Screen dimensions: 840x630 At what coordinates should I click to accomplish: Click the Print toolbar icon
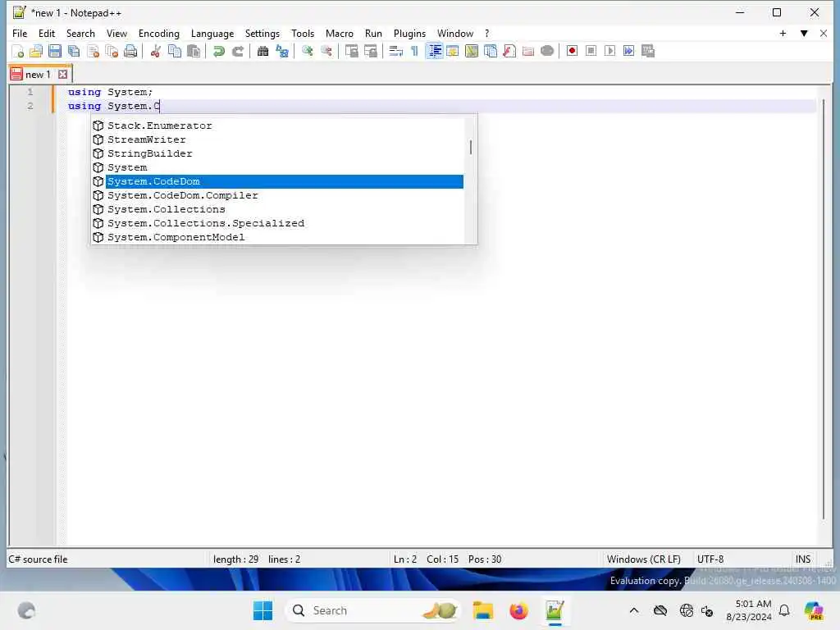click(130, 51)
